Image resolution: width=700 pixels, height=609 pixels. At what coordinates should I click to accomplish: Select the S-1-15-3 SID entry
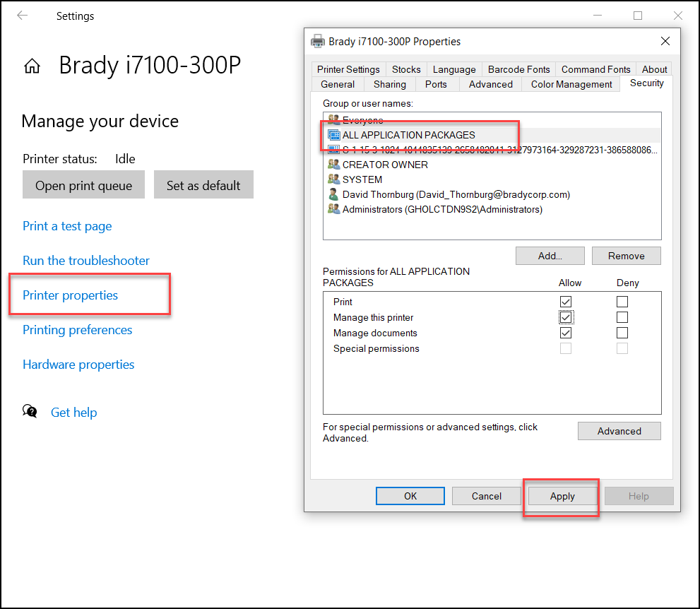492,150
